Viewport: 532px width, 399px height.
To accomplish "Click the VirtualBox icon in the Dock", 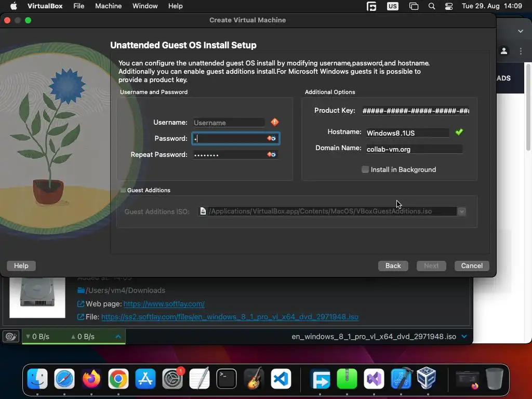I will [427, 378].
